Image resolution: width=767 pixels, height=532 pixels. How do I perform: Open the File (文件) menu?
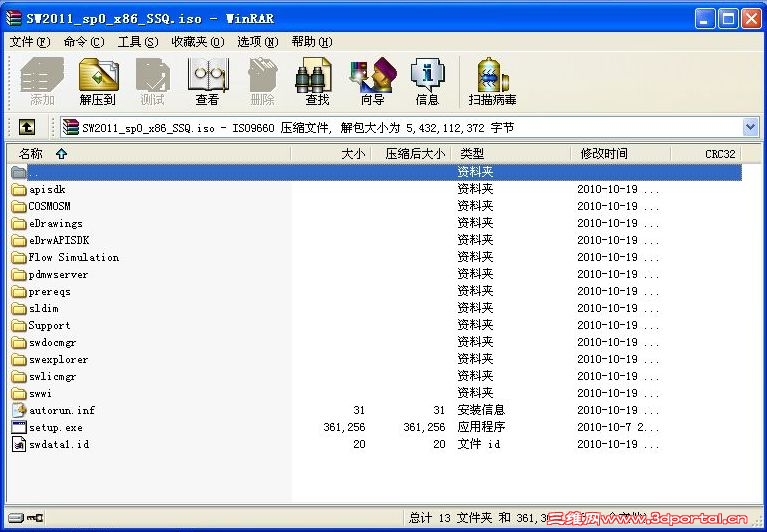(30, 42)
